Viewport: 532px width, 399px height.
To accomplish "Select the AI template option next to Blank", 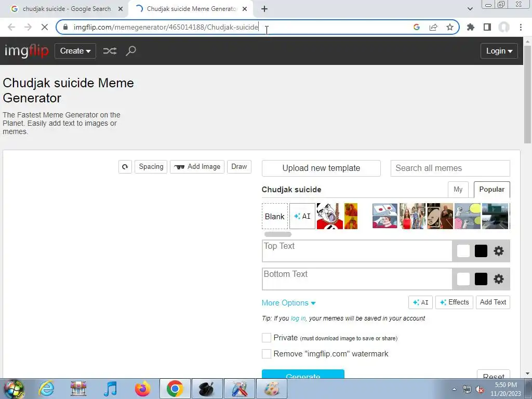I will [302, 216].
